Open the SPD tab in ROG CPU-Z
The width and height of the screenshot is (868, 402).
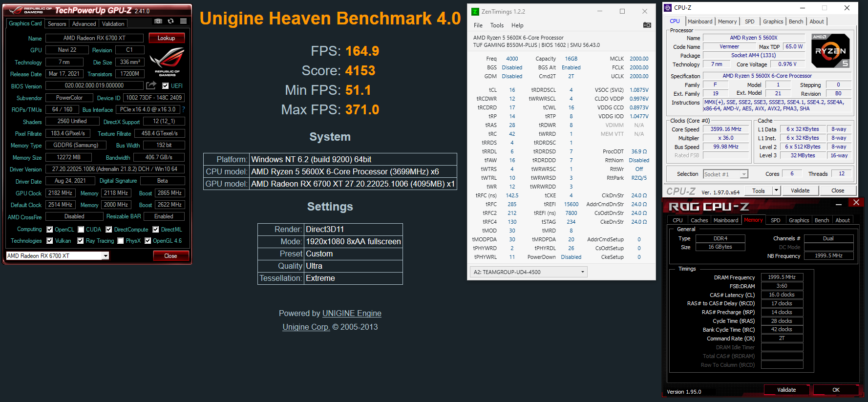point(775,220)
